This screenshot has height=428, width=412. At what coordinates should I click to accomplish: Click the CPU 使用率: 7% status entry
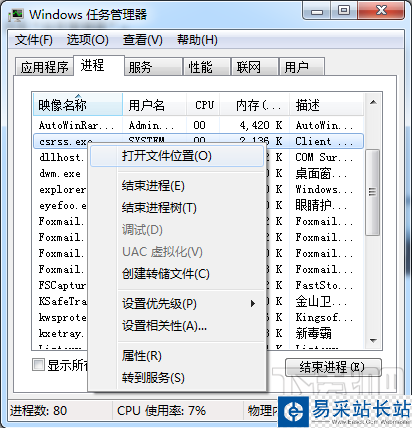tap(161, 411)
